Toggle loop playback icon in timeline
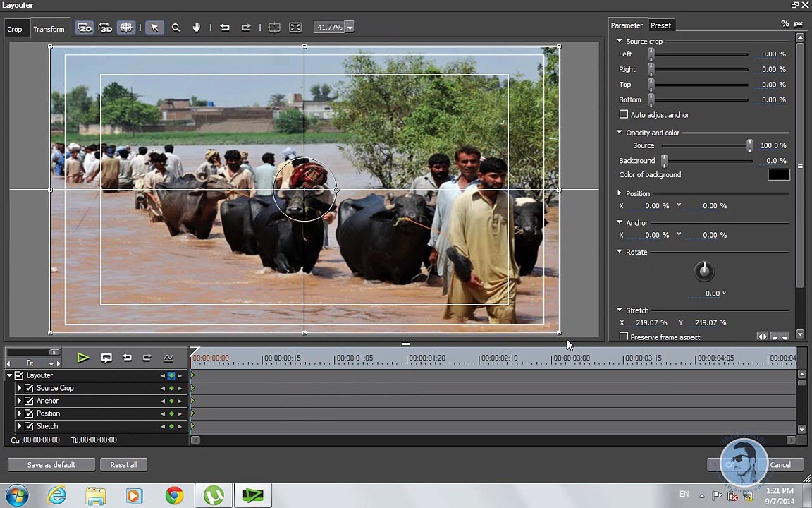Viewport: 812px width, 508px height. (x=106, y=358)
